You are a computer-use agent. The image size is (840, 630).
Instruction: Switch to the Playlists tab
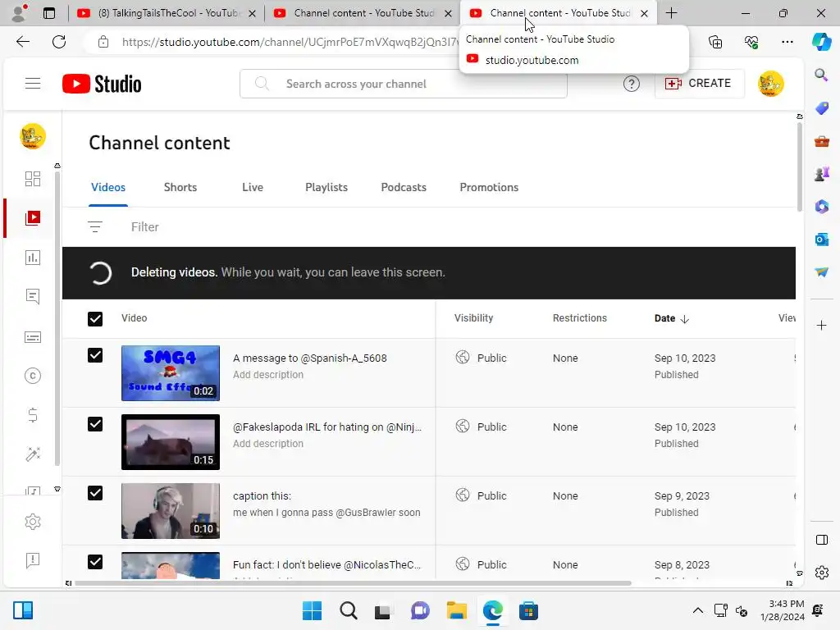coord(326,188)
